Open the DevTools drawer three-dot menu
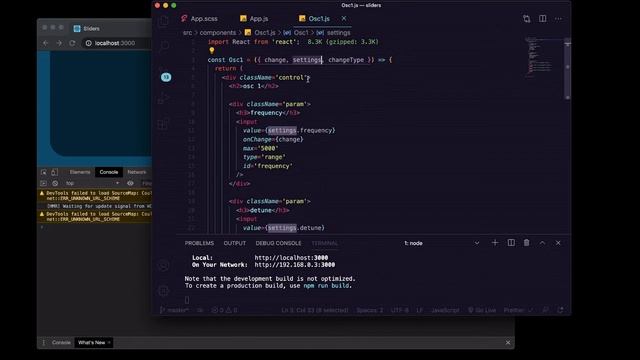 (x=44, y=342)
